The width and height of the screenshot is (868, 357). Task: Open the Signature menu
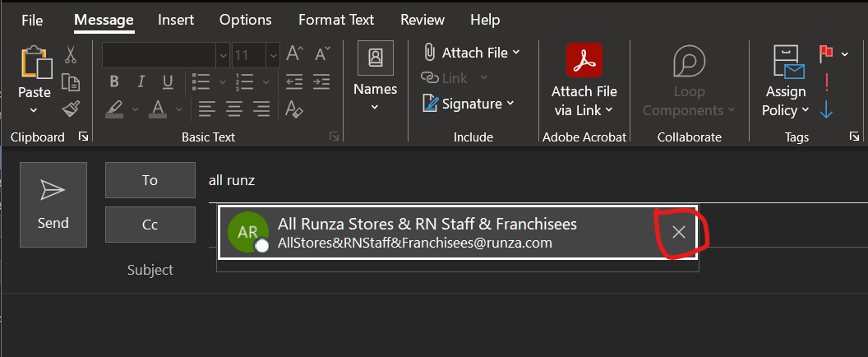(468, 104)
